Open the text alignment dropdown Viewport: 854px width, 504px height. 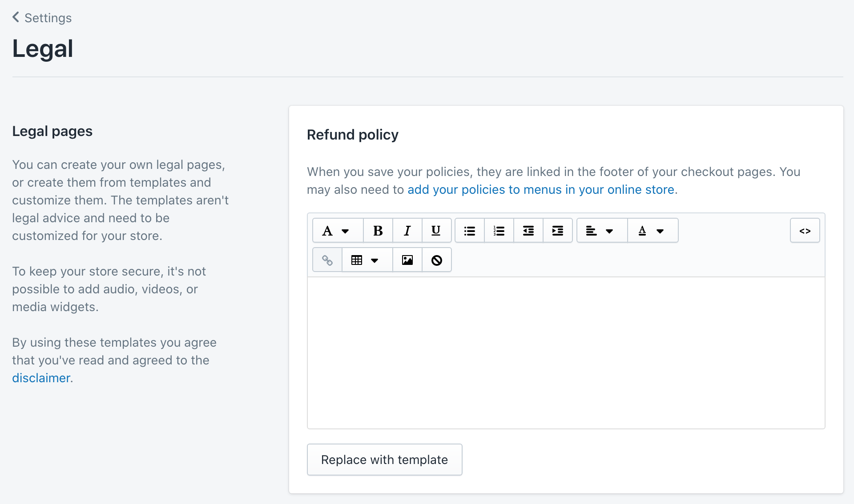click(601, 231)
